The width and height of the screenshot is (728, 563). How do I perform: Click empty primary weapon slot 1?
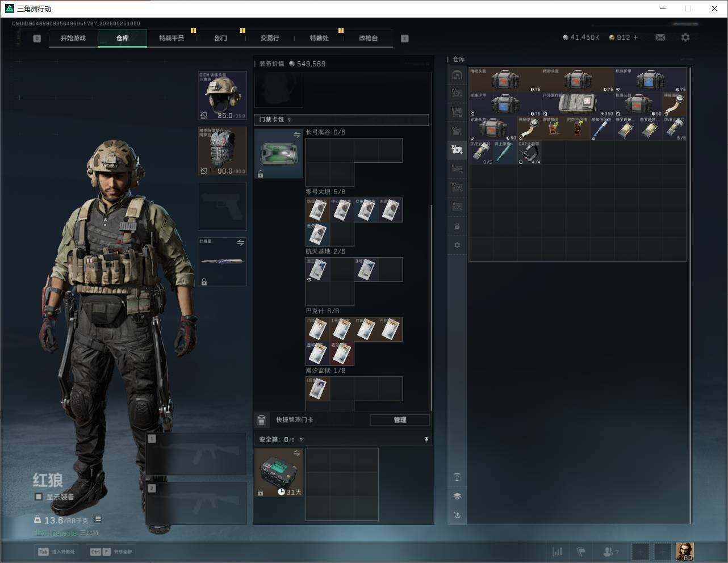pos(196,454)
